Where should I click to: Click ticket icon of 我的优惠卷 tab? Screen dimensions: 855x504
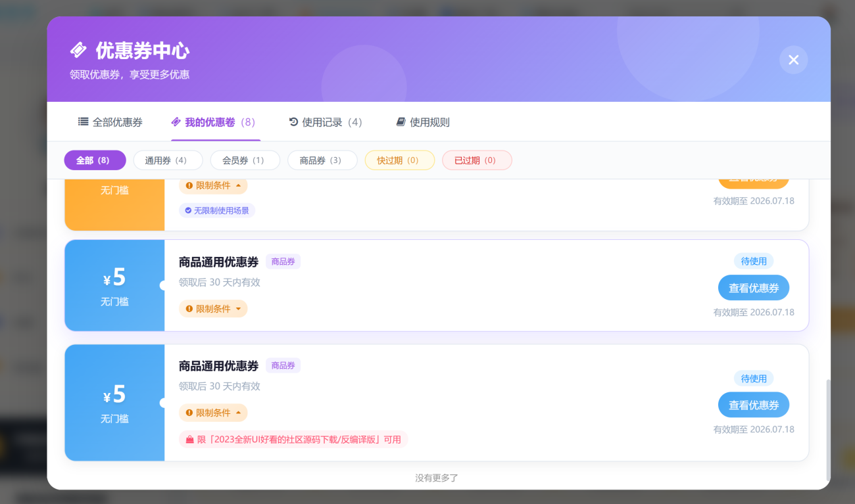click(x=176, y=122)
